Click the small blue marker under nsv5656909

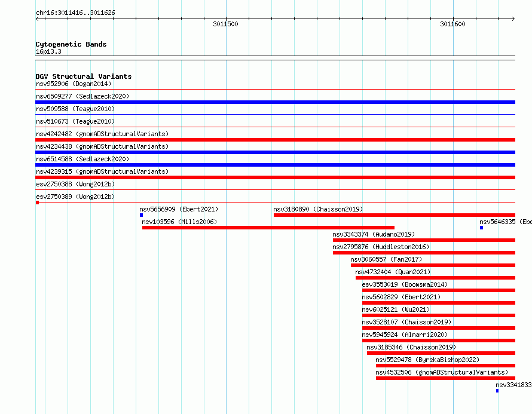(142, 215)
